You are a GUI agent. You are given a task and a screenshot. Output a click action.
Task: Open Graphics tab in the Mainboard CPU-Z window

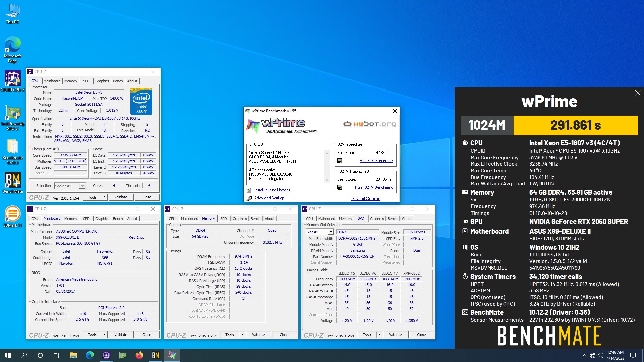pyautogui.click(x=102, y=219)
